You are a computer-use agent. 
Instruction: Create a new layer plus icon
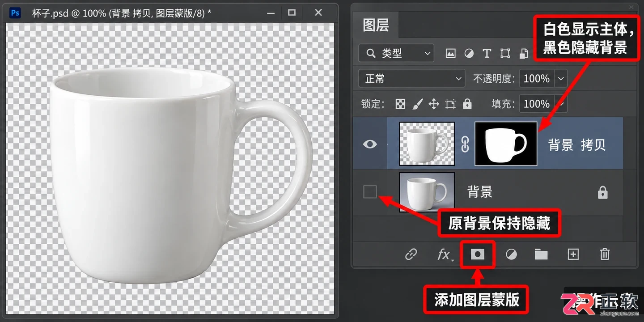pyautogui.click(x=573, y=254)
